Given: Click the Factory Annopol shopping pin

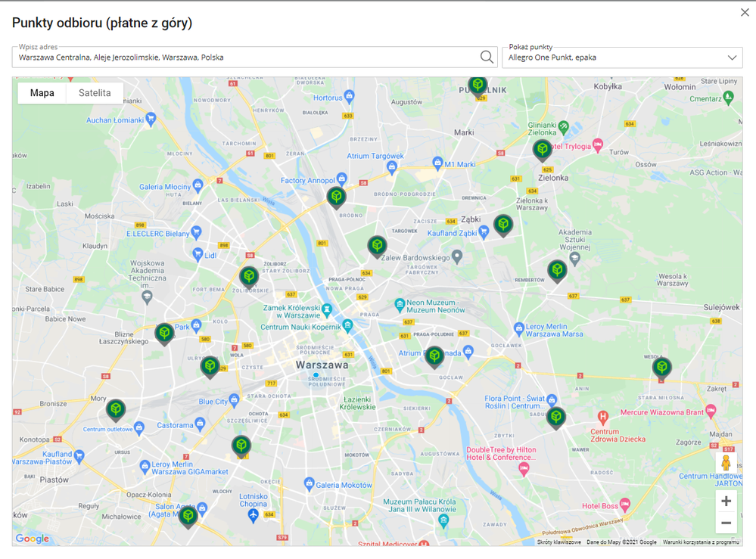Looking at the screenshot, I should tap(342, 179).
